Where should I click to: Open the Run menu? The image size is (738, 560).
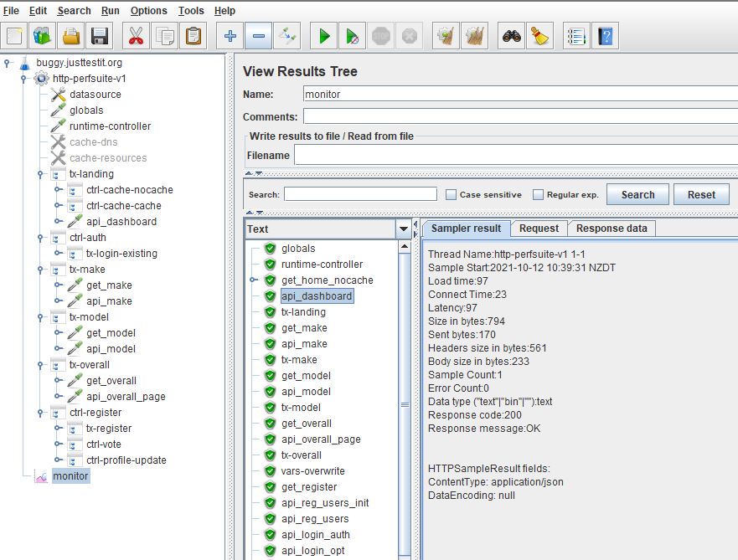click(110, 11)
